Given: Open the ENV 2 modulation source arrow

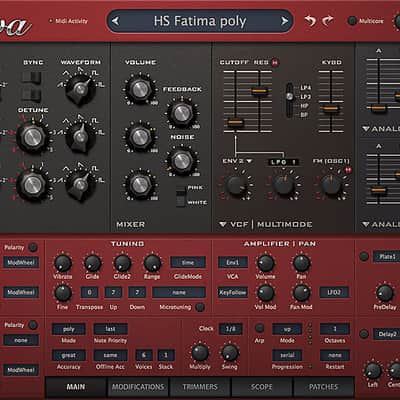Looking at the screenshot, I should [x=249, y=161].
